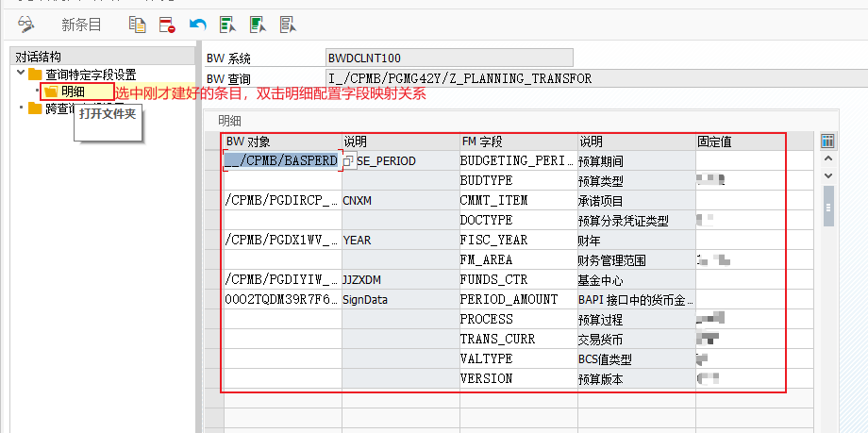
Task: Toggle display/change mode glasses icon
Action: click(25, 24)
